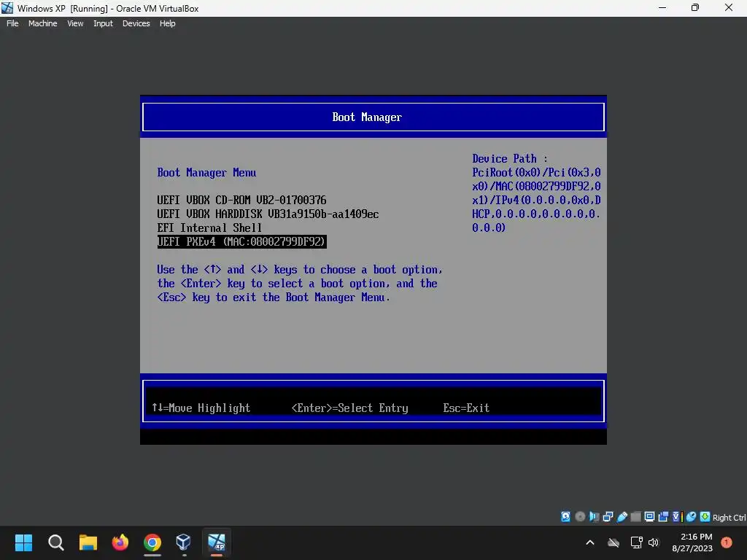Viewport: 747px width, 560px height.
Task: Click the mouse integration indicator icon
Action: pos(691,517)
